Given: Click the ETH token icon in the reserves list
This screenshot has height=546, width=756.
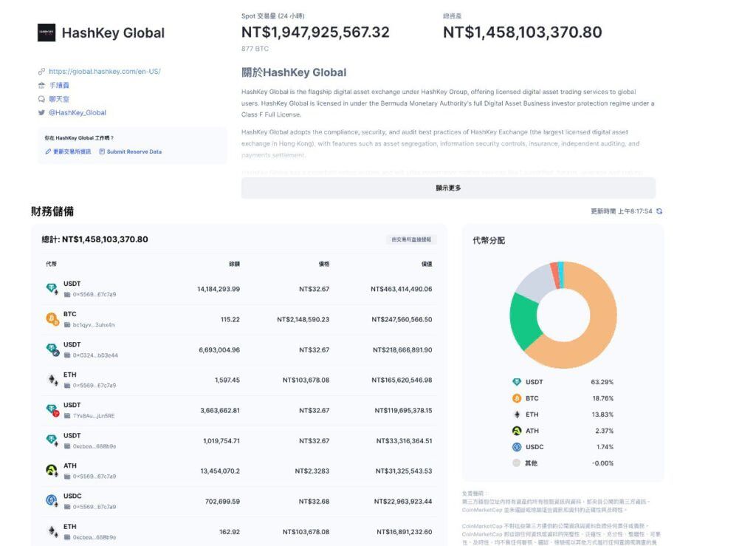Looking at the screenshot, I should [51, 378].
